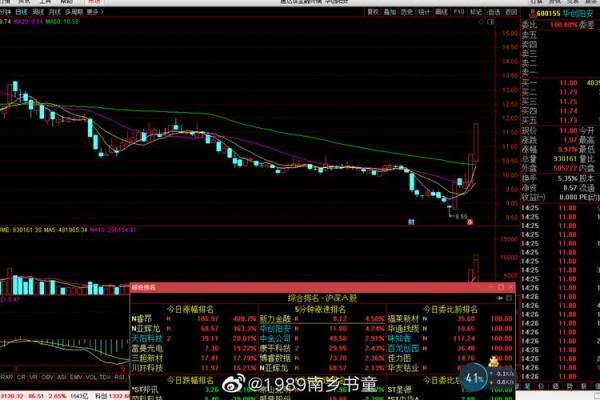Select the 多周期 multi-period tab

[x=74, y=12]
